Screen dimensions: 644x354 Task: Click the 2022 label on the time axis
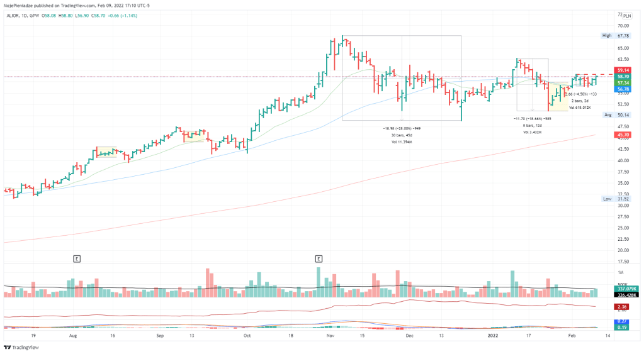[493, 336]
